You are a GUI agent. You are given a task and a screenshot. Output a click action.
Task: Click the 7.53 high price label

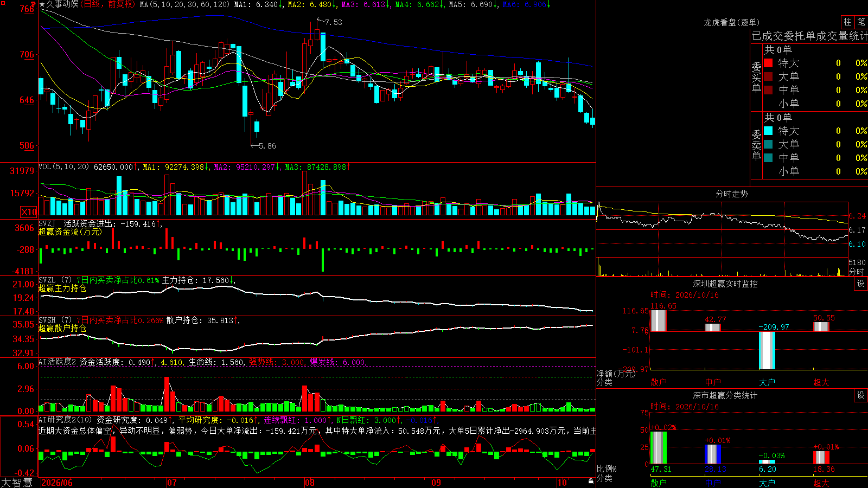click(334, 22)
